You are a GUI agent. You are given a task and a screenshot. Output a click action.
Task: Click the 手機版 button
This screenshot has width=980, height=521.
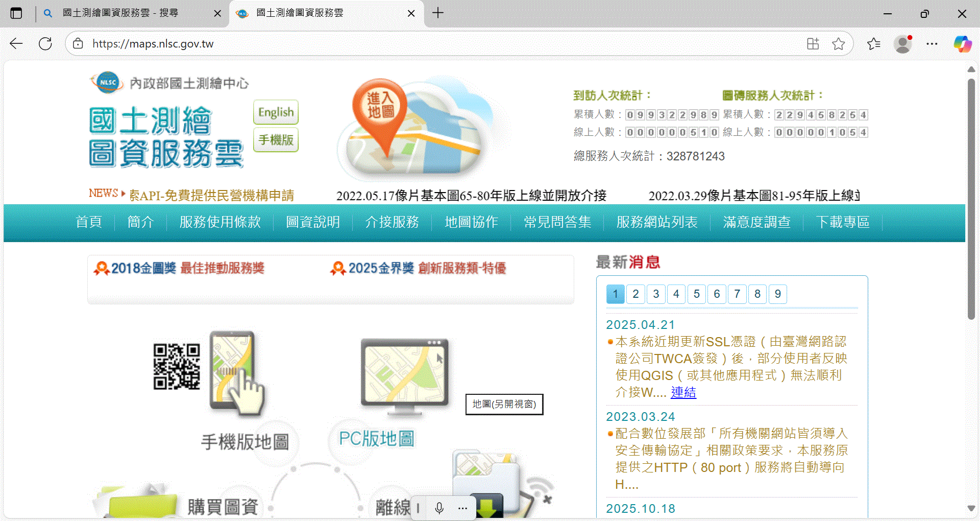(x=276, y=140)
